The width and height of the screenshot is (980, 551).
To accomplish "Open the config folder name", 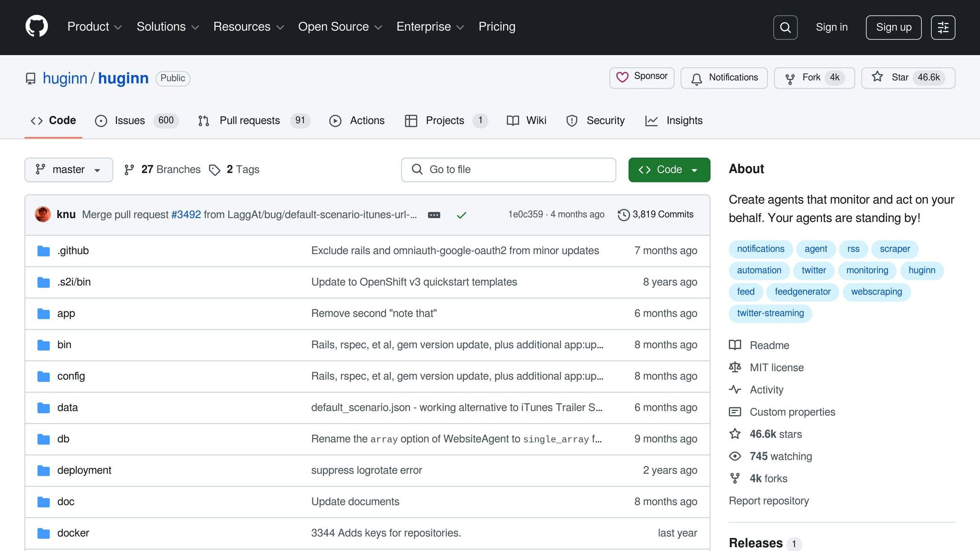I will pyautogui.click(x=71, y=376).
